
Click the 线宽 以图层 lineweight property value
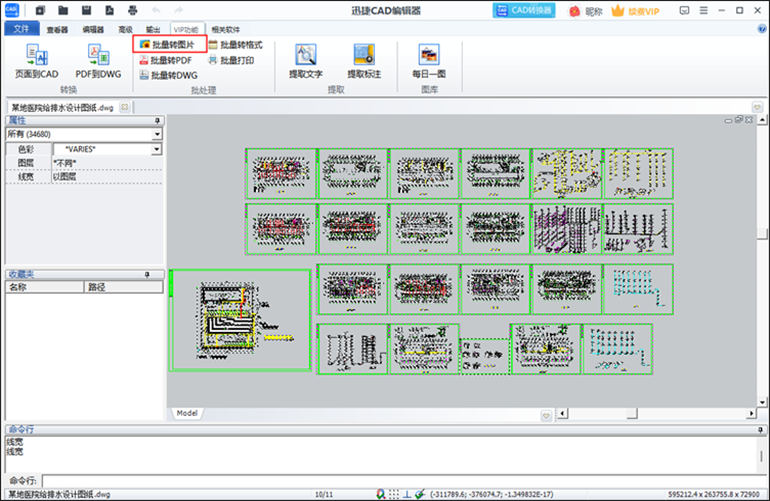[x=107, y=176]
